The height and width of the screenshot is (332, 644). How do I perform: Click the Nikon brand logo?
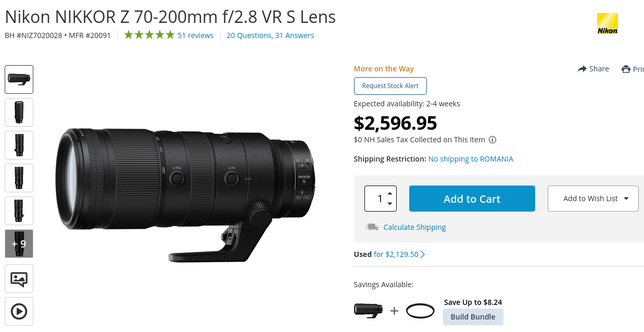pyautogui.click(x=607, y=24)
